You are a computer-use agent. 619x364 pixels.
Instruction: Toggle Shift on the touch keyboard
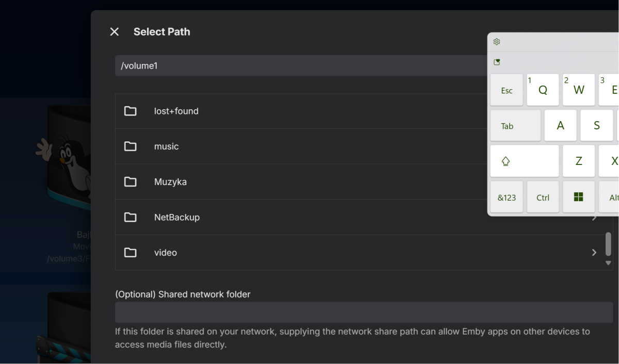pos(524,161)
